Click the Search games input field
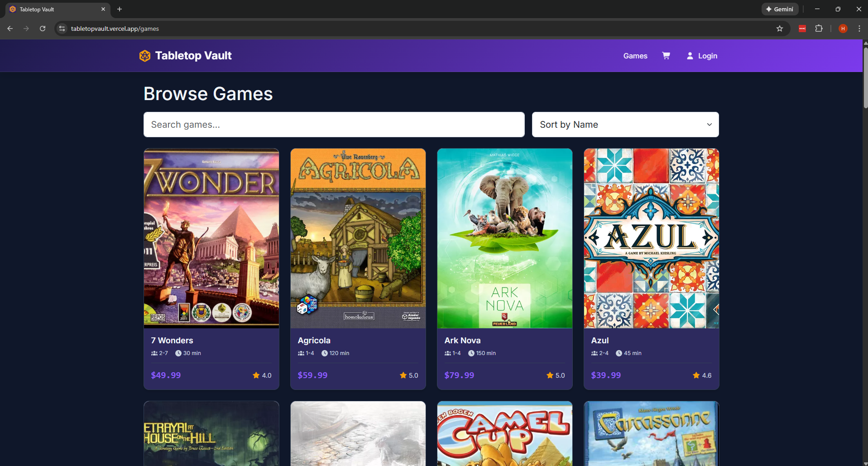This screenshot has width=868, height=466. [334, 125]
